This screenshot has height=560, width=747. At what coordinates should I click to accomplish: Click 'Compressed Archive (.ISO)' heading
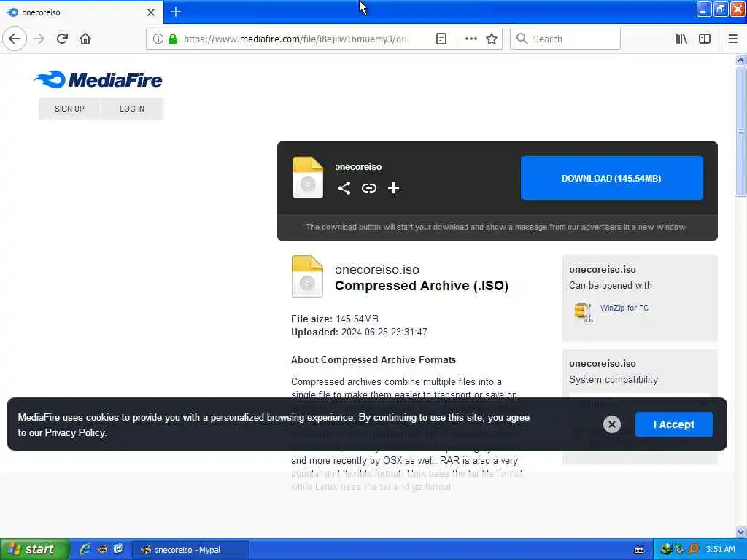[422, 286]
